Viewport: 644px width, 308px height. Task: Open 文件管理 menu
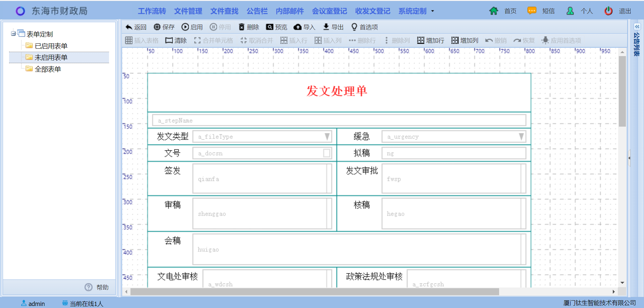click(188, 11)
